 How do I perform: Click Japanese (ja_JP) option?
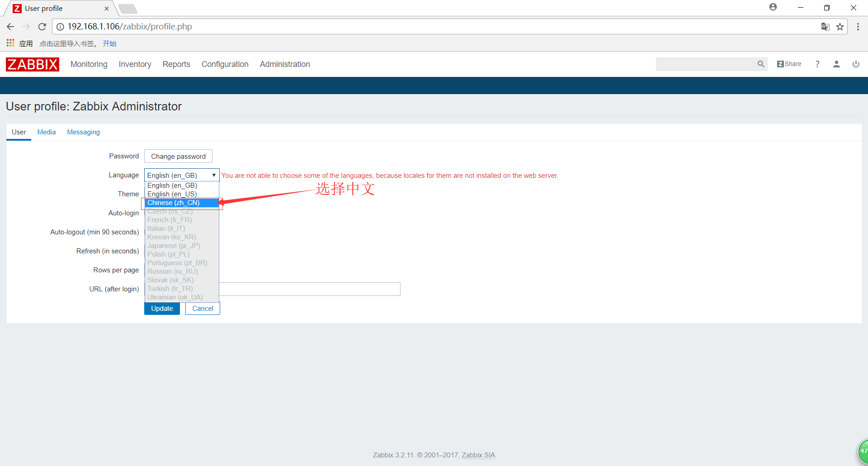click(x=182, y=246)
